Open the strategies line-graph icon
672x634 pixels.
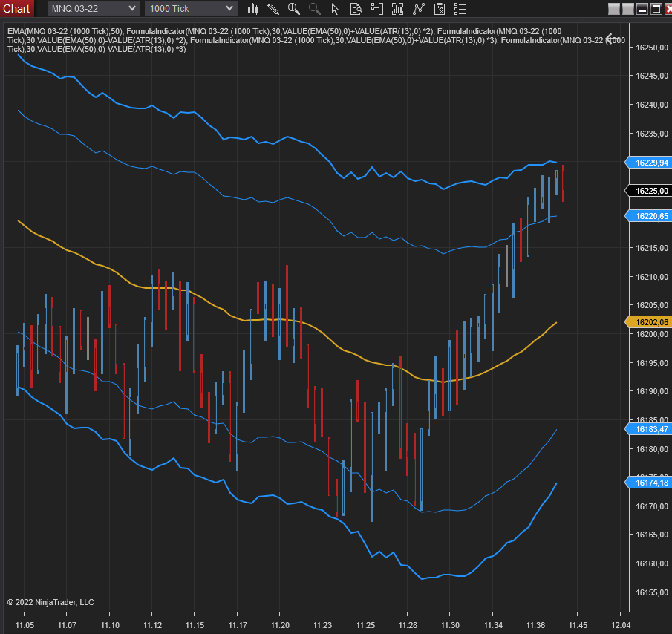(419, 9)
